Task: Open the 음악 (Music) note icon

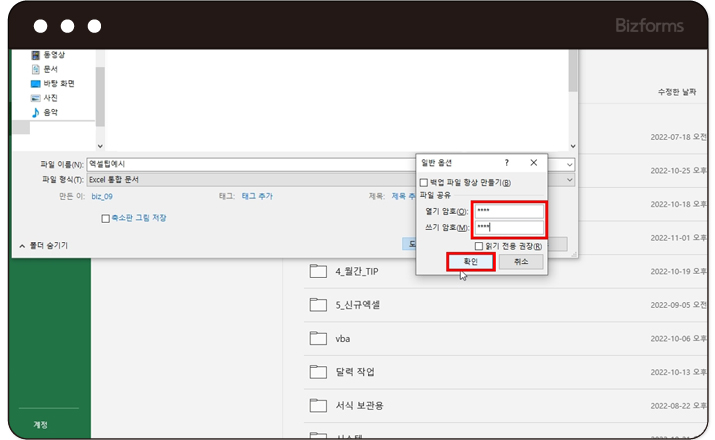Action: (36, 112)
